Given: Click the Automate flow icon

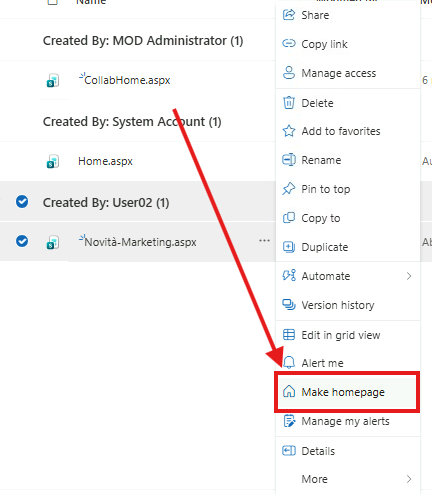Looking at the screenshot, I should pyautogui.click(x=289, y=276).
